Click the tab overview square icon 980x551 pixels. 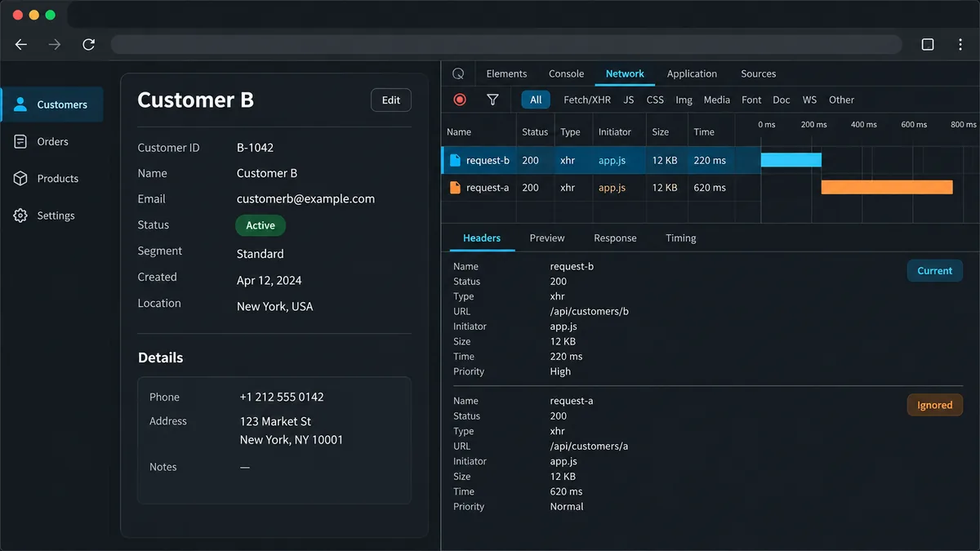pos(928,45)
